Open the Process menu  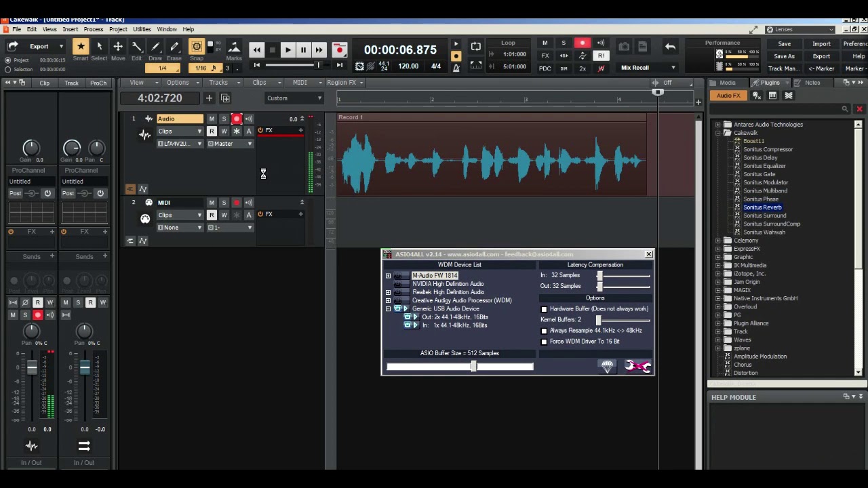point(94,29)
